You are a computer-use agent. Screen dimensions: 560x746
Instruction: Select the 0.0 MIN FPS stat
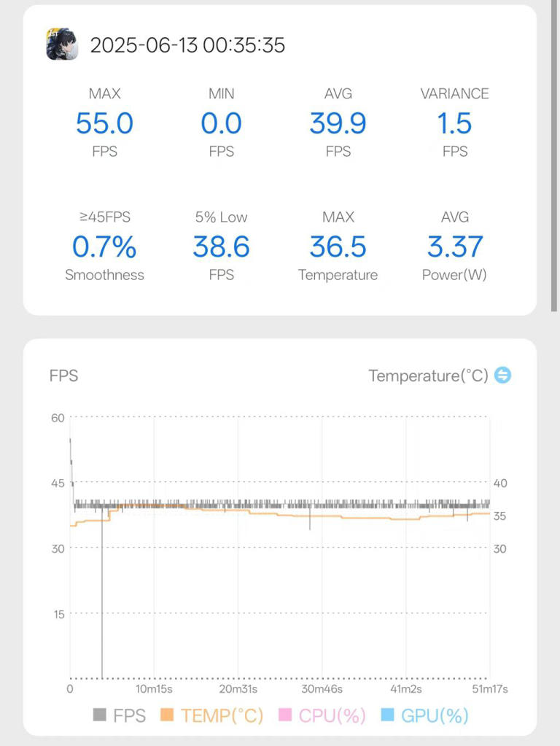pyautogui.click(x=221, y=123)
